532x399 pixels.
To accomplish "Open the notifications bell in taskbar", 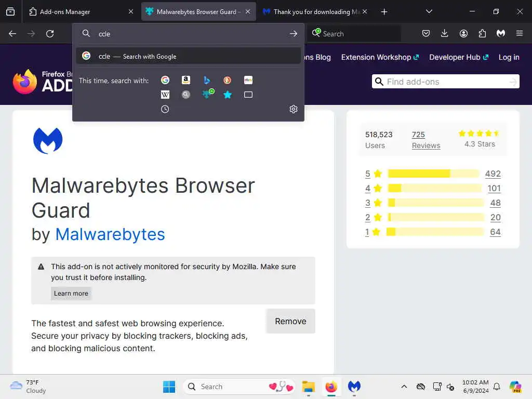I will (x=497, y=387).
